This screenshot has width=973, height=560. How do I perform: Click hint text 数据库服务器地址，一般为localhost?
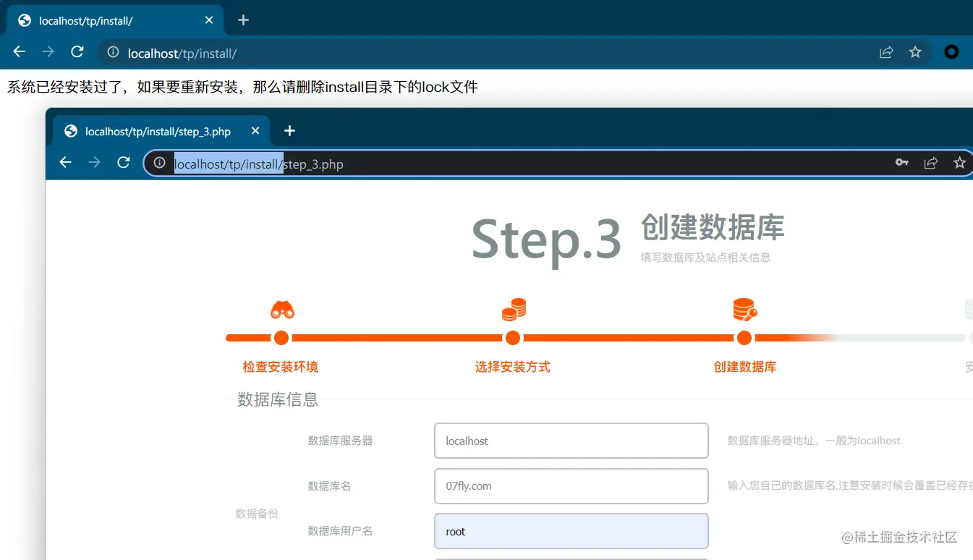(814, 441)
